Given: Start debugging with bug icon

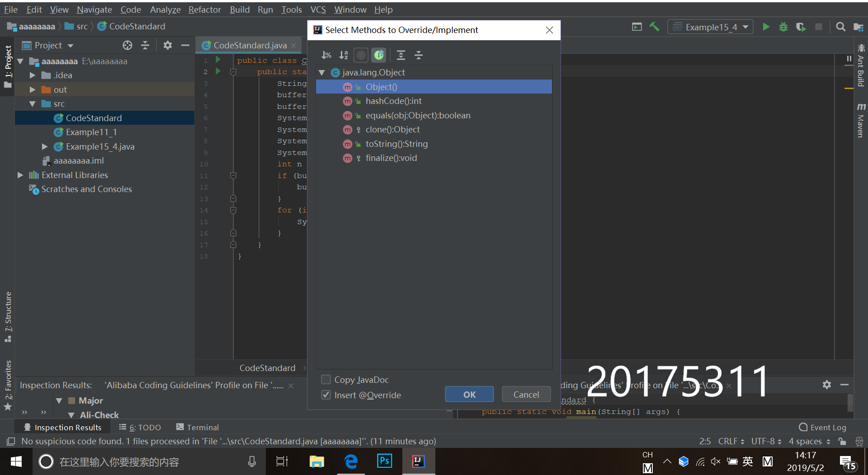Looking at the screenshot, I should coord(783,27).
